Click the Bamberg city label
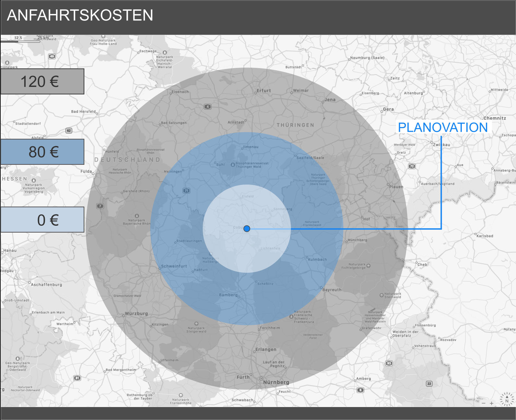 pos(228,295)
